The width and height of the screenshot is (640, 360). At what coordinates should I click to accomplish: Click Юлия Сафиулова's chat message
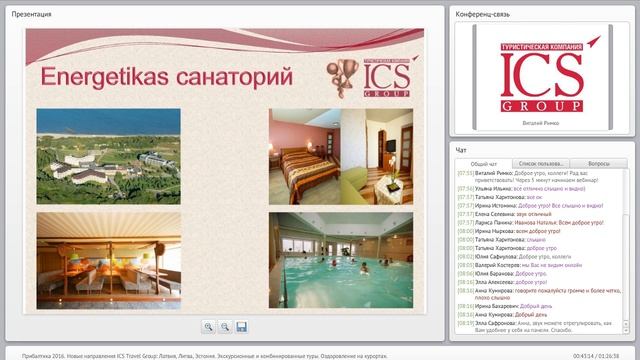514,257
